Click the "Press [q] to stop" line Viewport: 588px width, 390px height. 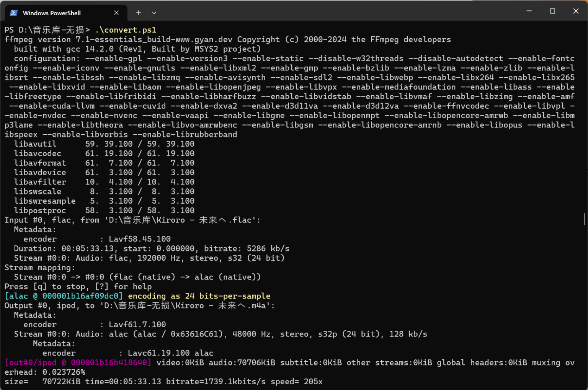(78, 287)
